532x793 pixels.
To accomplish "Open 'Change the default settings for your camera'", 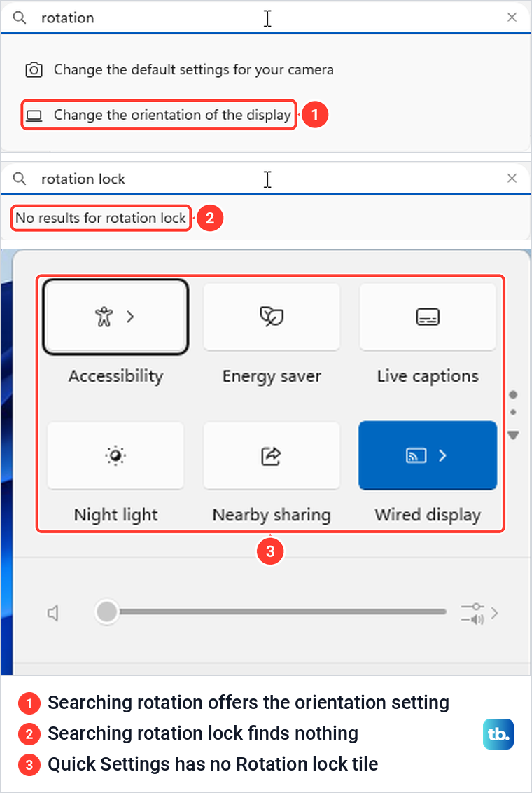I will point(193,69).
